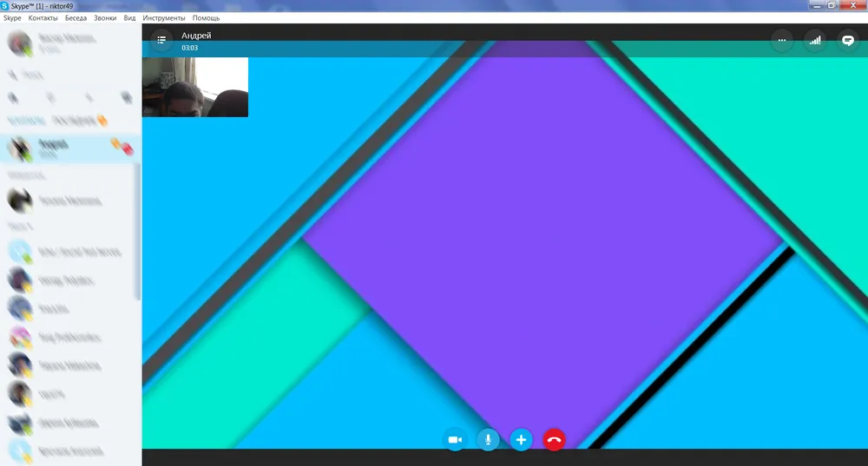Close the Skype window

point(853,5)
